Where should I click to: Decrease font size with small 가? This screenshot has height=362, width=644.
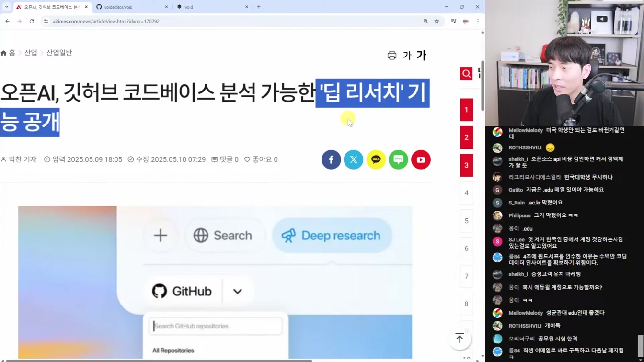(407, 55)
